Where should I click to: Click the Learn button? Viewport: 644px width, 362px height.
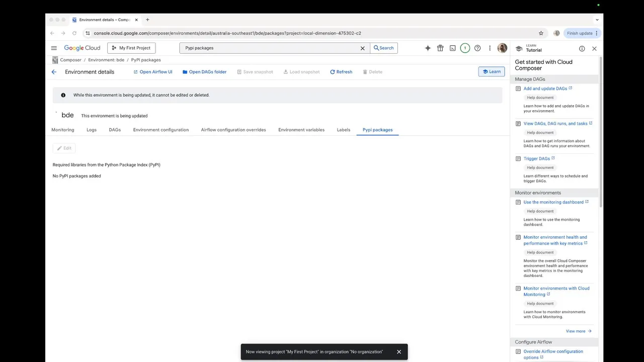click(492, 71)
